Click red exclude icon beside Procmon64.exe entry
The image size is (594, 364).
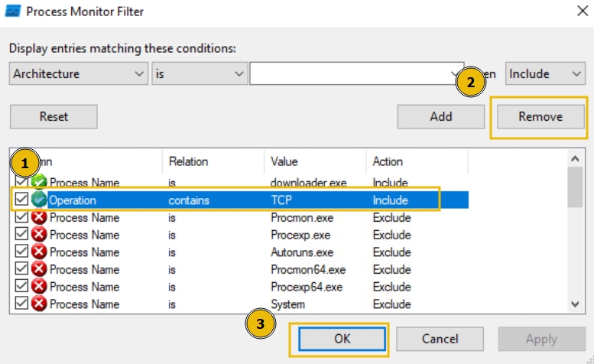click(x=39, y=269)
